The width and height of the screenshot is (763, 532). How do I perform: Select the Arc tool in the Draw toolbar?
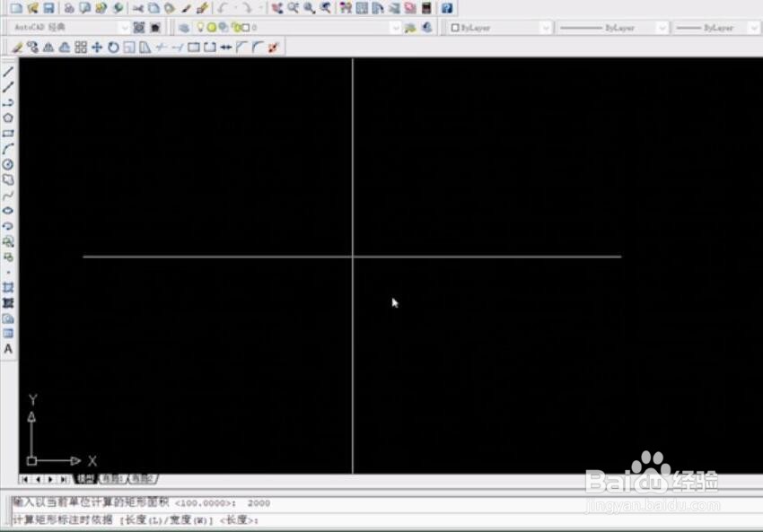coord(8,149)
